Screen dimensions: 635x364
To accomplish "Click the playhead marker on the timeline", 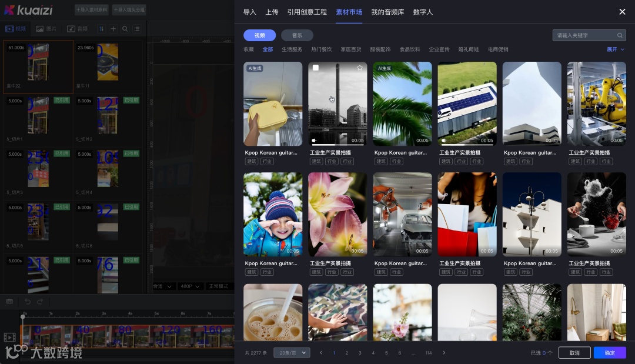I will coord(23,317).
